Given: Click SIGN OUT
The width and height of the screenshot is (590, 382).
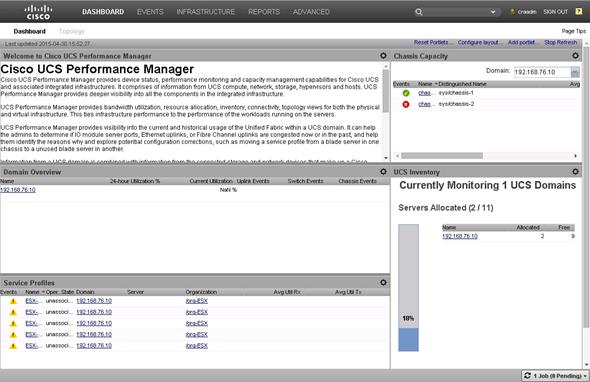Looking at the screenshot, I should pos(555,12).
